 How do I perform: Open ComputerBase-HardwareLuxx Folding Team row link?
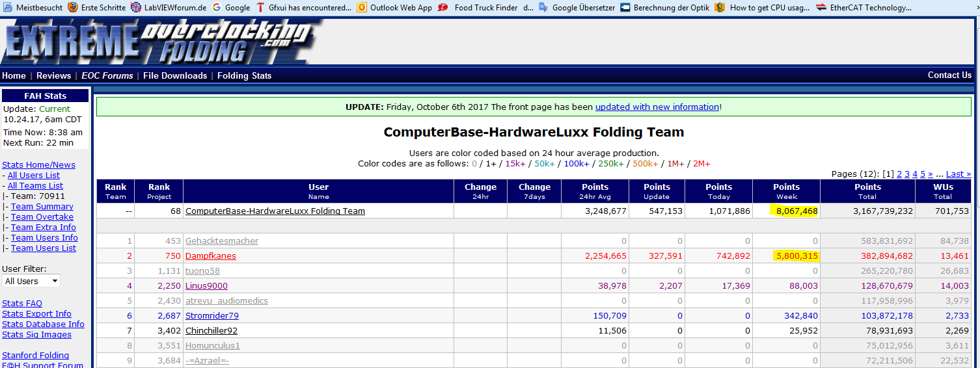click(275, 211)
